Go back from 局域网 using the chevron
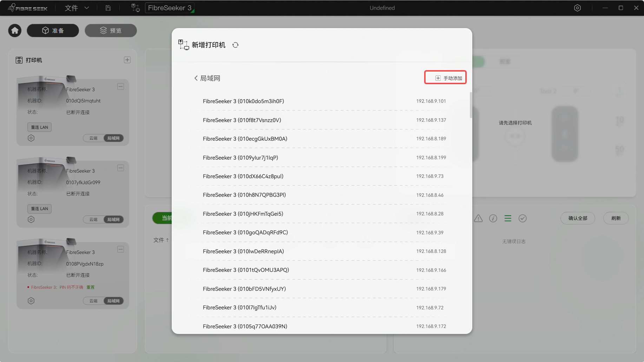644x362 pixels. (x=196, y=78)
